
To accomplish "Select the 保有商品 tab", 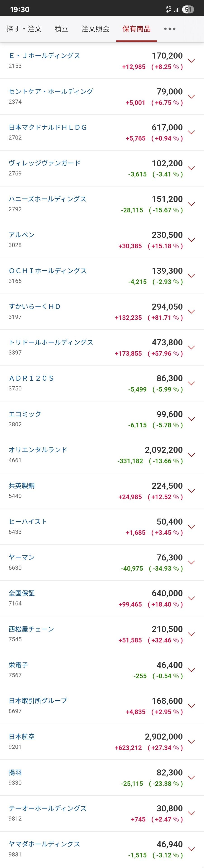I will tap(136, 29).
